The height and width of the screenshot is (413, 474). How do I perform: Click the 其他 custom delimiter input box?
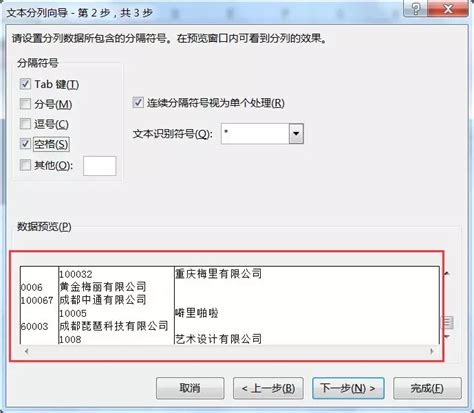click(x=100, y=166)
